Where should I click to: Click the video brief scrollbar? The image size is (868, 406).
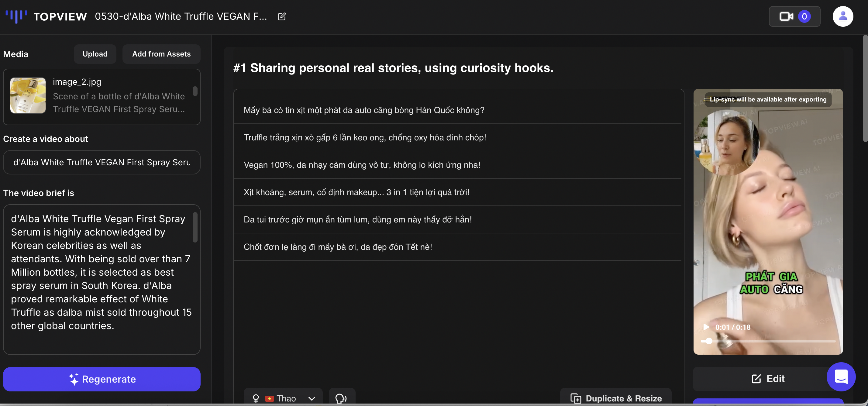tap(195, 227)
